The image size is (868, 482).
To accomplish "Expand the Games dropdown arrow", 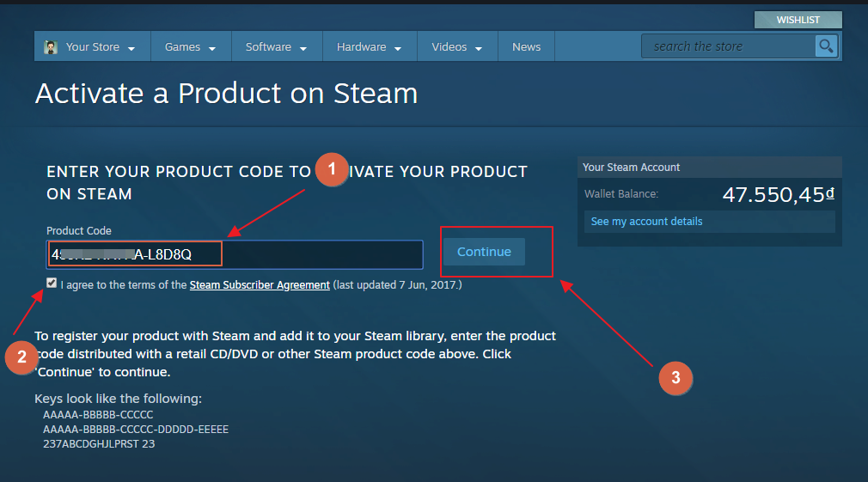I will [x=212, y=49].
